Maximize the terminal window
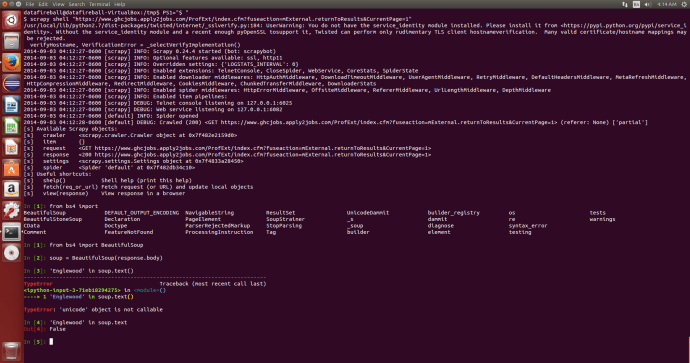690x363 pixels. [18, 4]
